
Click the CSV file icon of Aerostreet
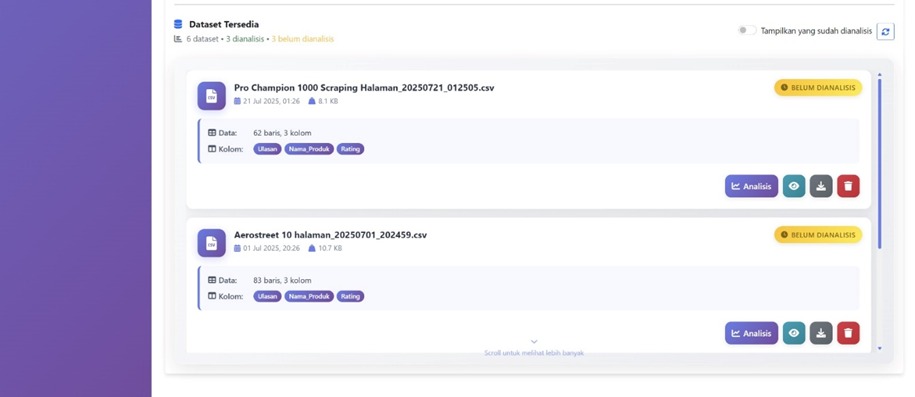pyautogui.click(x=211, y=243)
